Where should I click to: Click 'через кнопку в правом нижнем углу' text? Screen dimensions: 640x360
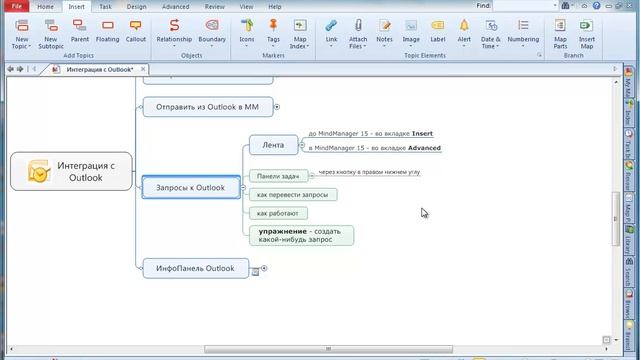[369, 172]
